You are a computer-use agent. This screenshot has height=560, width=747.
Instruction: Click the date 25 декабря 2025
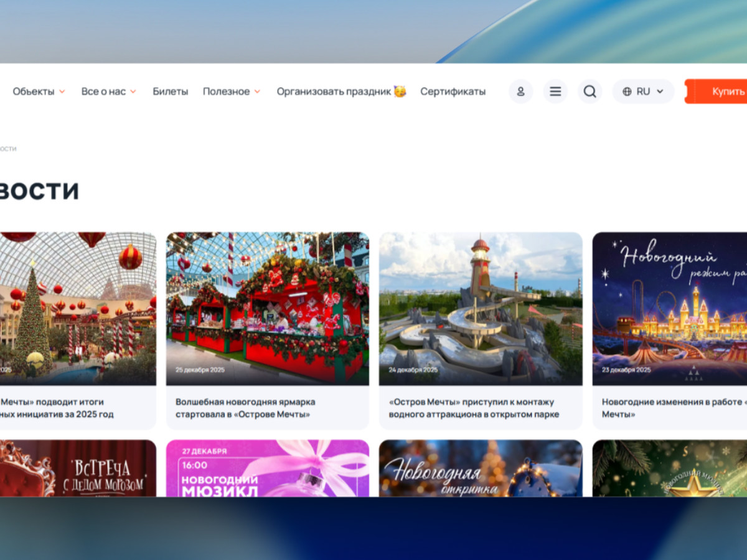click(200, 370)
